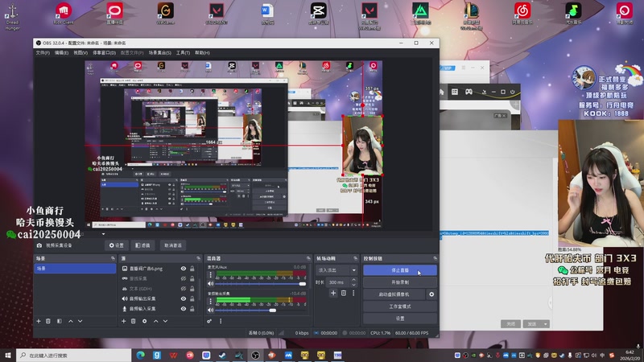Screen dimensions: 644x362
Task: Add a scene transition with plus icon
Action: click(x=333, y=293)
